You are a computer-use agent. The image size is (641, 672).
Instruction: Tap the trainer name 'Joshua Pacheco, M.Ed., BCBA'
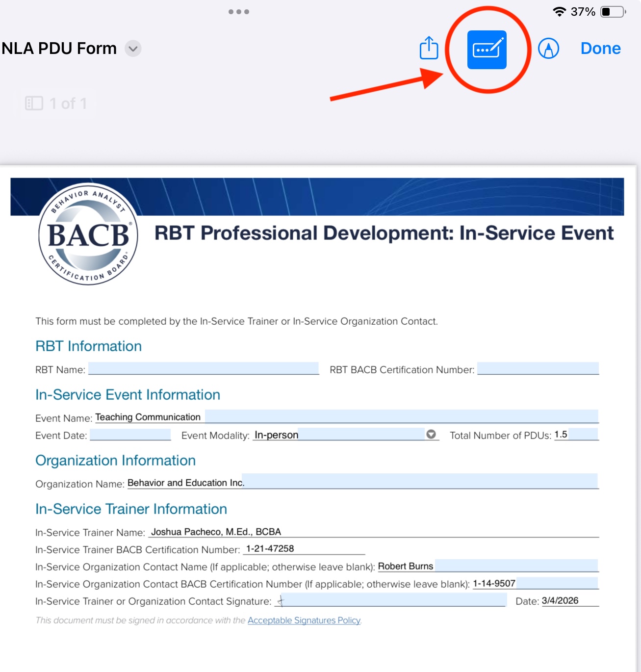pos(216,532)
